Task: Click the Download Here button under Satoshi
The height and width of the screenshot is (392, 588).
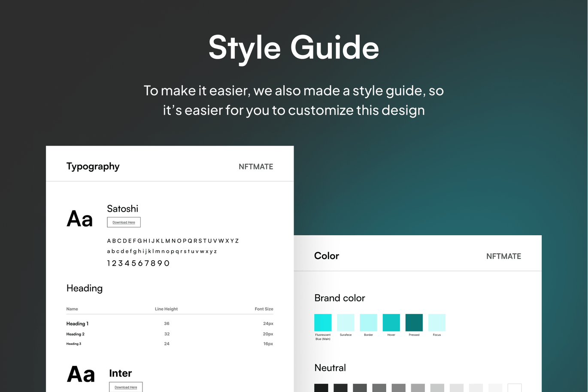Action: (124, 222)
